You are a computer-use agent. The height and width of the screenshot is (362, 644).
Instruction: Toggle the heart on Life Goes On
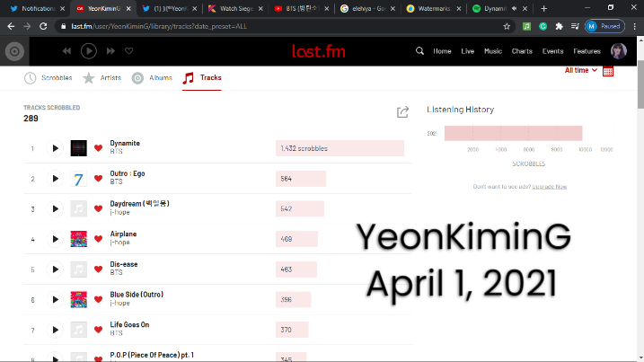98,330
